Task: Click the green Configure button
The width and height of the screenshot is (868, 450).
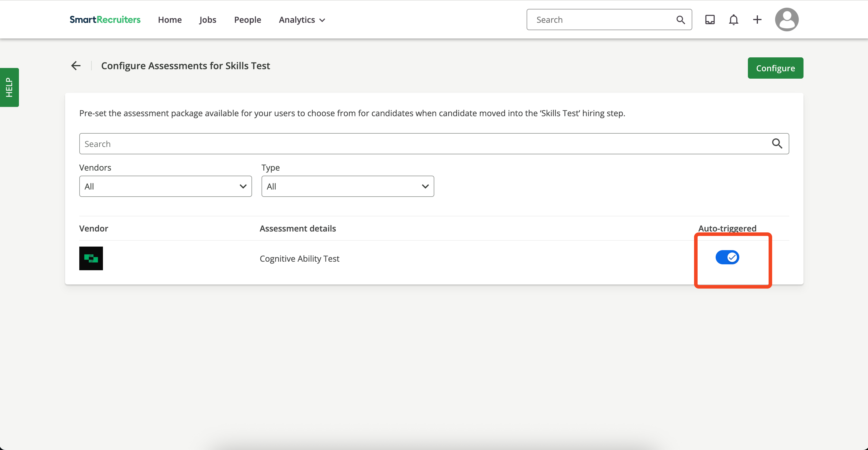Action: pyautogui.click(x=775, y=68)
